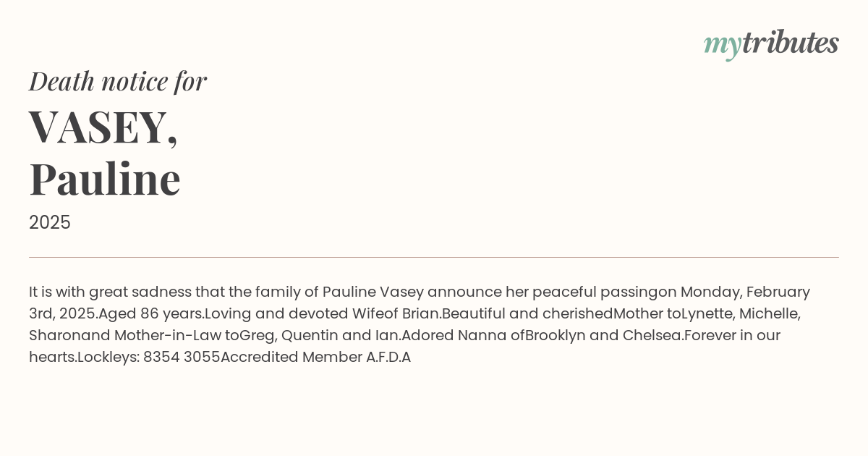
Task: Click the name Brian in notice
Action: (420, 313)
